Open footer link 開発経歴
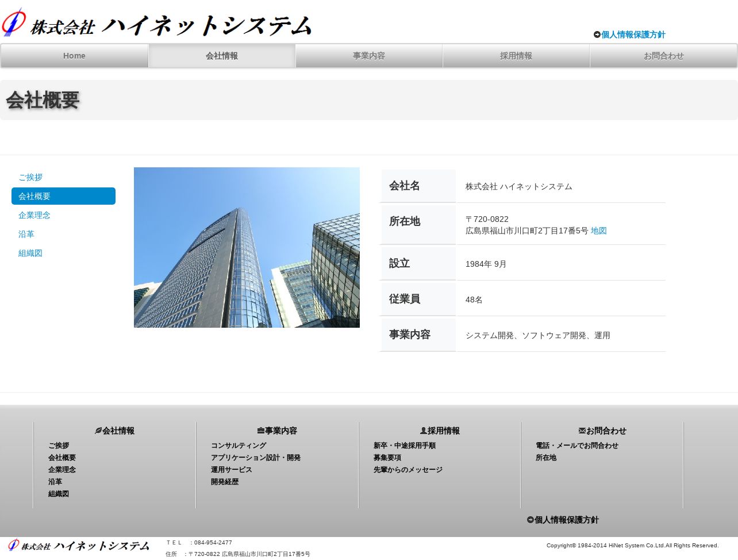Image resolution: width=738 pixels, height=560 pixels. point(225,482)
